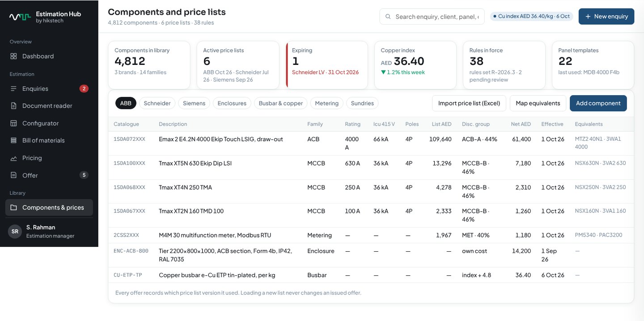644x321 pixels.
Task: Open the Components in library card
Action: click(149, 65)
